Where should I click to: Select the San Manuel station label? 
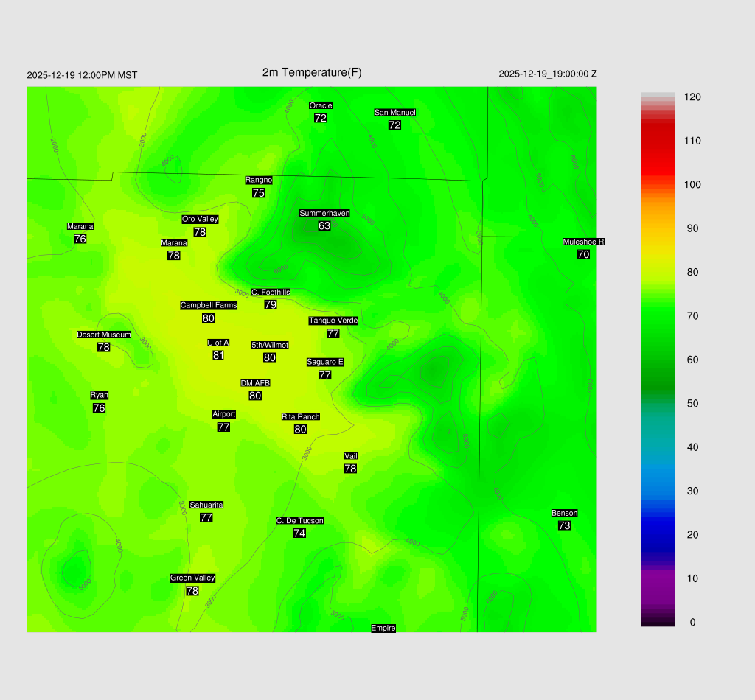click(394, 113)
